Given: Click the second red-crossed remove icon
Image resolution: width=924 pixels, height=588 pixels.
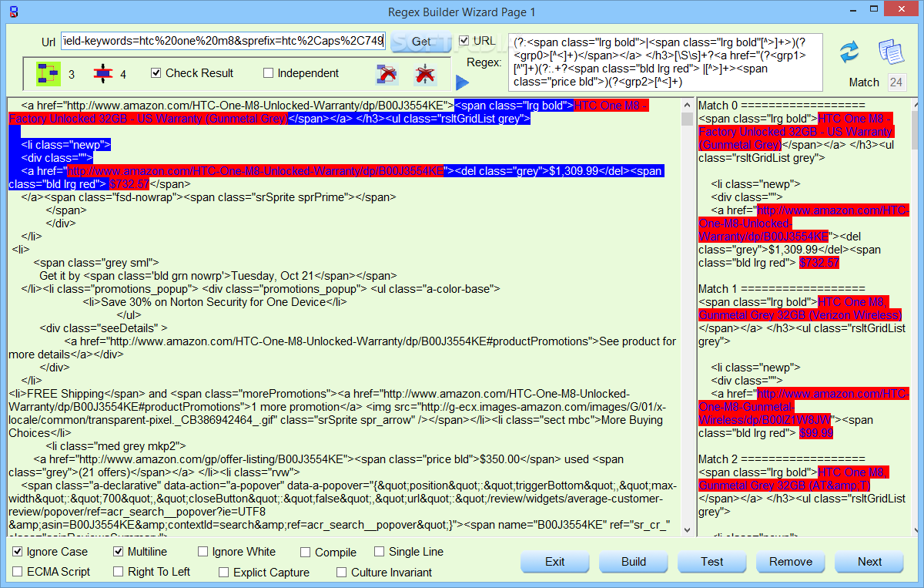Looking at the screenshot, I should tap(424, 74).
